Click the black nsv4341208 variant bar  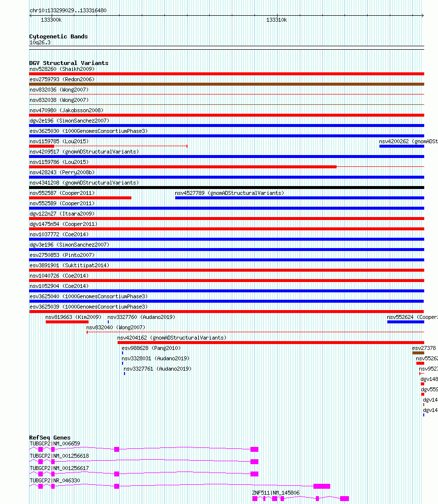(226, 188)
